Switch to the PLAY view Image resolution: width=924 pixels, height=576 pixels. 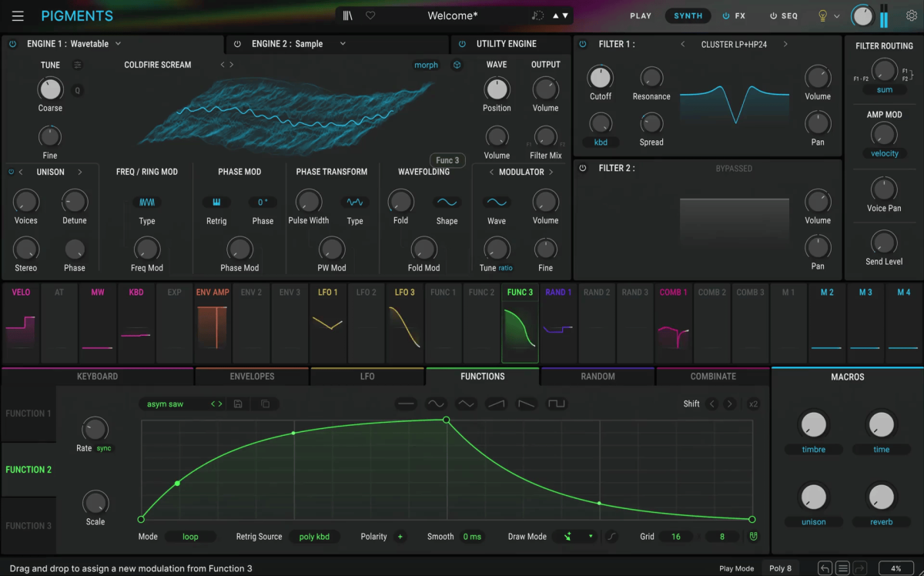(641, 15)
